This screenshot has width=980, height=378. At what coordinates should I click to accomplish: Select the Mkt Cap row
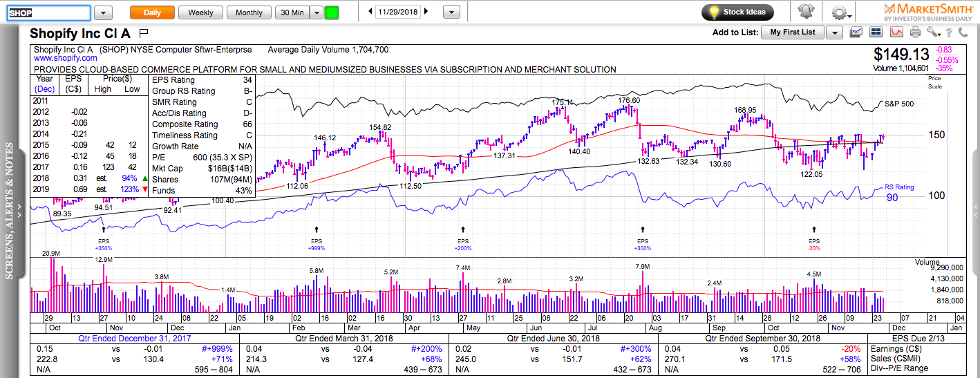tap(203, 168)
